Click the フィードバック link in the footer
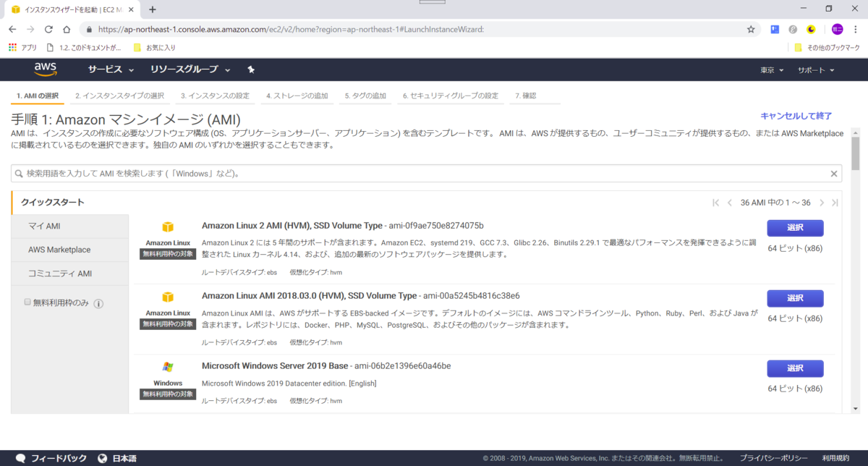Image resolution: width=868 pixels, height=466 pixels. tap(59, 458)
